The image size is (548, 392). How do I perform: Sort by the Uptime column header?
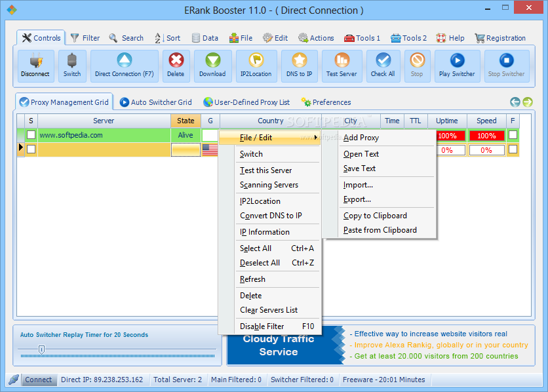[x=447, y=121]
